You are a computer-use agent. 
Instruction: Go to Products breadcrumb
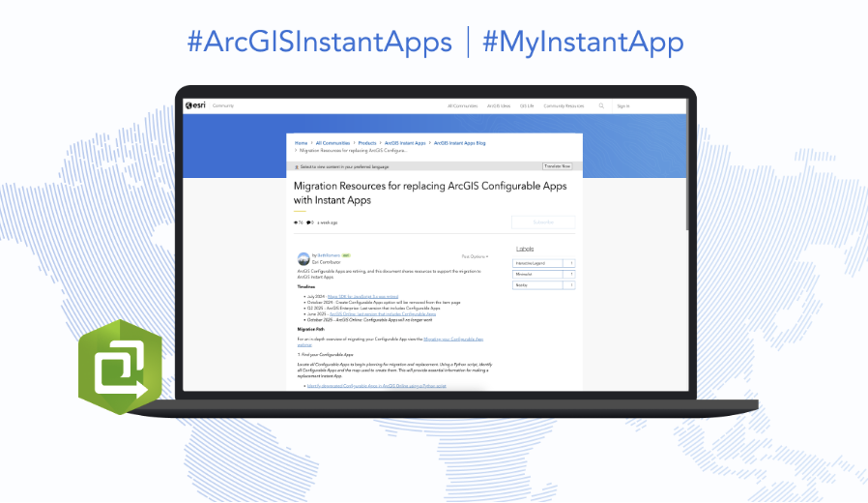coord(367,143)
